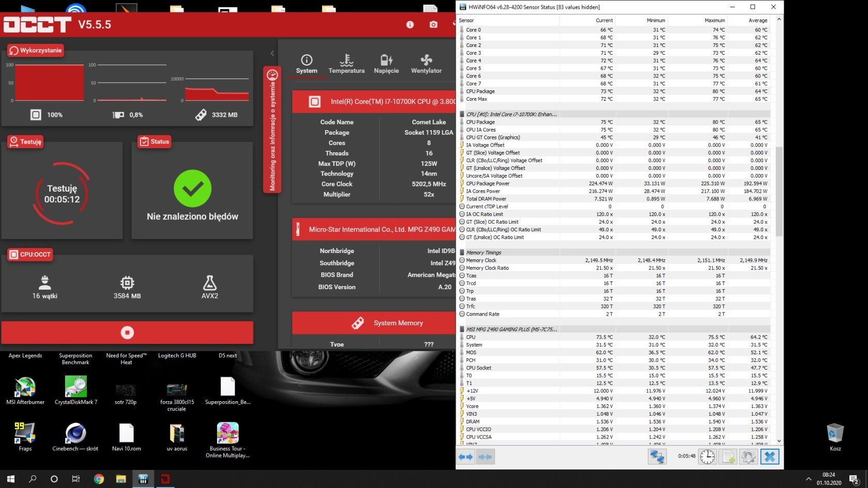The width and height of the screenshot is (868, 488).
Task: Open Google Chrome from the taskbar
Action: 99,479
